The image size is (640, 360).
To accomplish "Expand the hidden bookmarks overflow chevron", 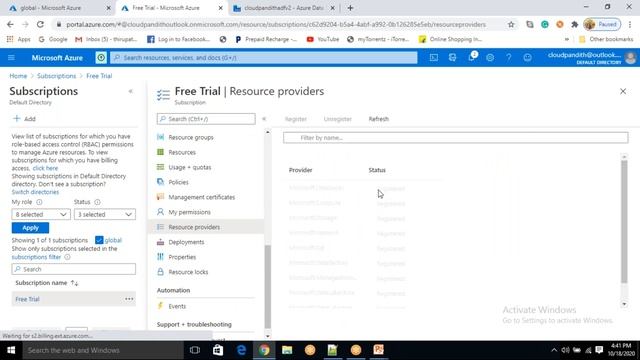I will click(567, 39).
